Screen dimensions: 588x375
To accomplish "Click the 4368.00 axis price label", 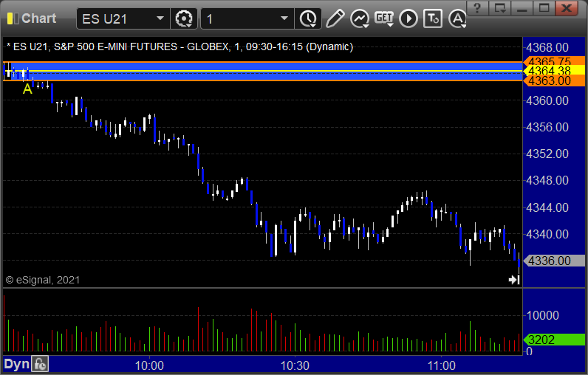I will 547,47.
